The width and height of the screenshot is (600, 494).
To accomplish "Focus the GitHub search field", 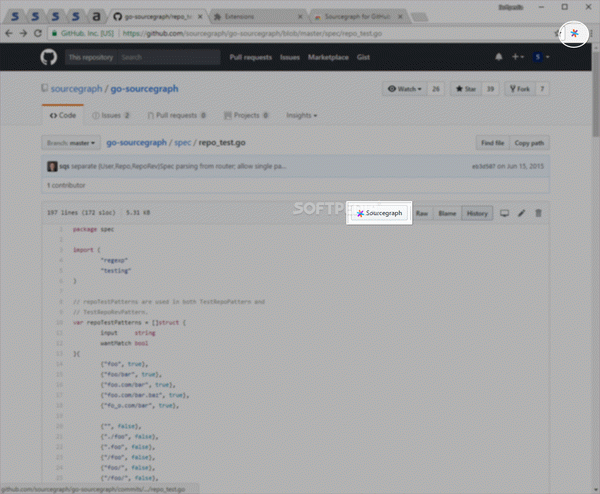I will [x=169, y=57].
